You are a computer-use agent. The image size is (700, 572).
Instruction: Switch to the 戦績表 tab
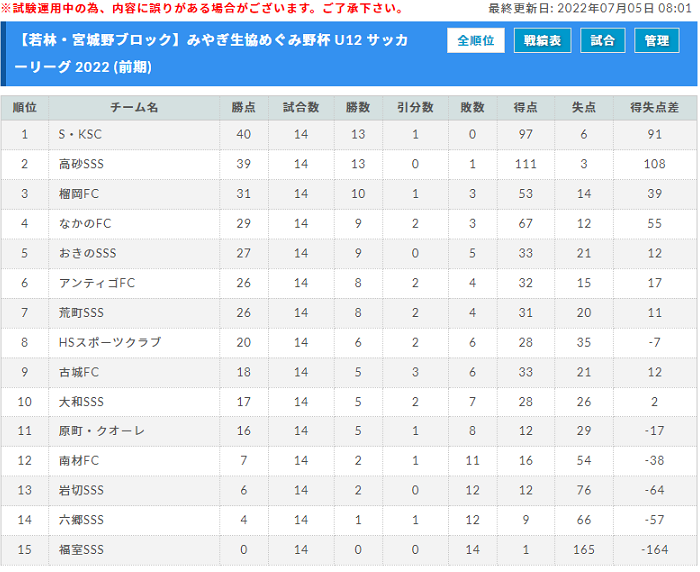pyautogui.click(x=542, y=41)
